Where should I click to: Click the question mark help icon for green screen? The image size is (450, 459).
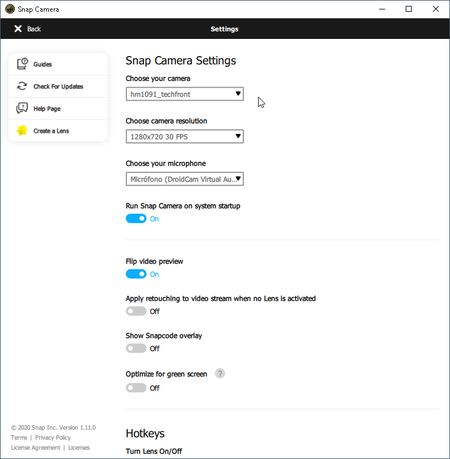coord(220,373)
